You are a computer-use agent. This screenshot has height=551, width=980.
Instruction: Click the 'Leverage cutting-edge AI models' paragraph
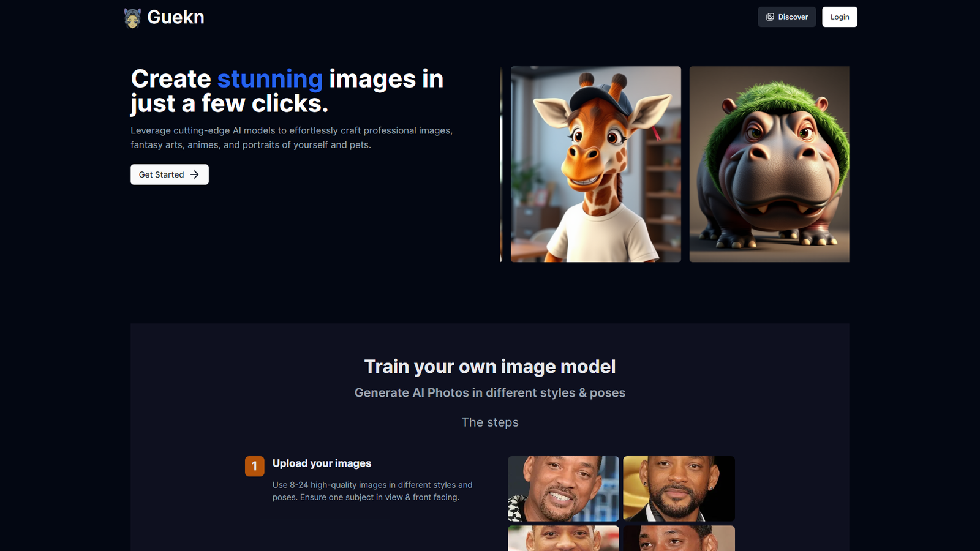(292, 138)
